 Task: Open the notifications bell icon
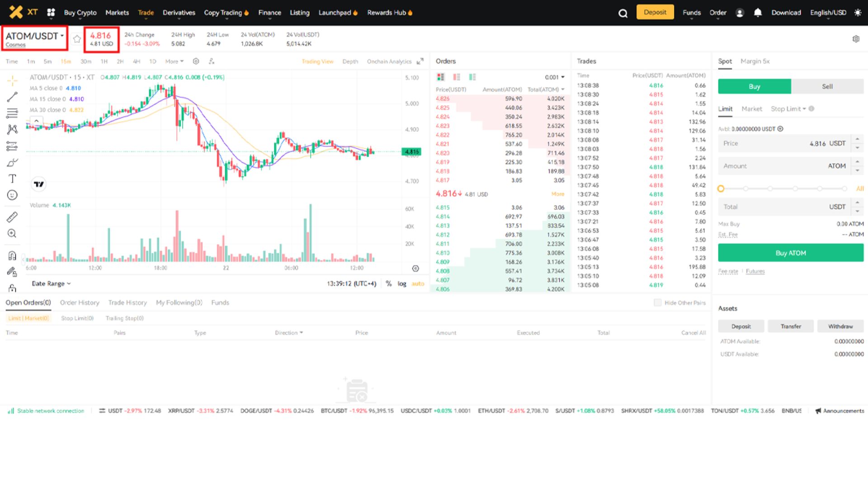click(x=758, y=13)
